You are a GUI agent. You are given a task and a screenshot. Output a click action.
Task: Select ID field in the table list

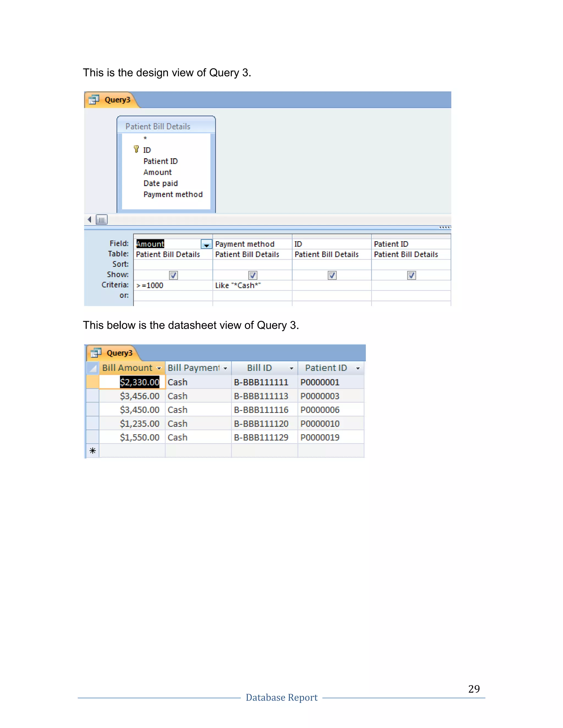point(147,150)
